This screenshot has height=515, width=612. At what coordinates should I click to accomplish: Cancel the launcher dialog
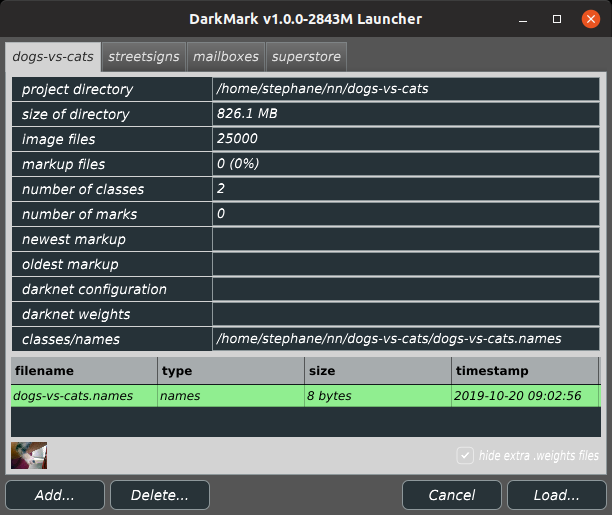coord(452,495)
